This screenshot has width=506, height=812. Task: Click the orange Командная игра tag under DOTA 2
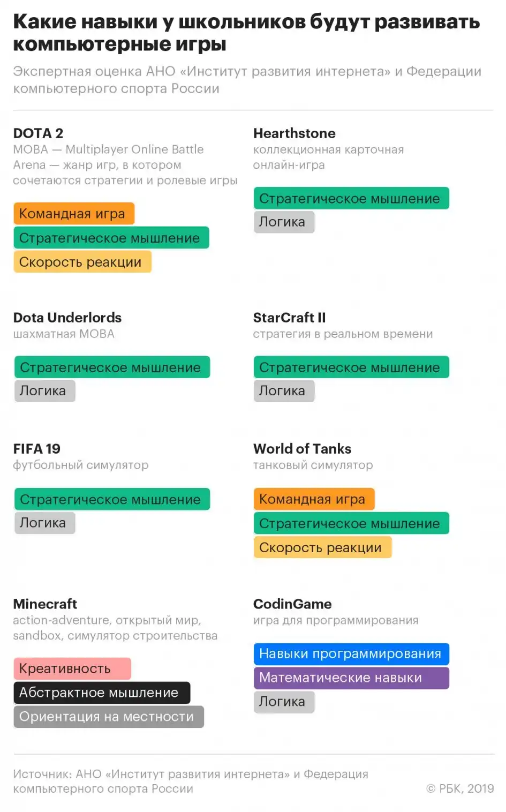[x=73, y=214]
